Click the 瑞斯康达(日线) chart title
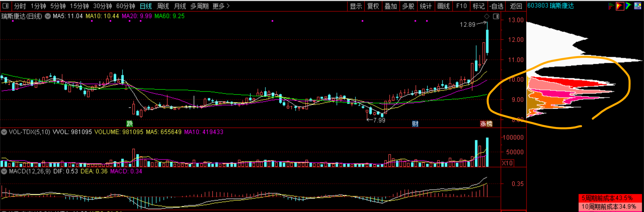This screenshot has height=212, width=644. tap(22, 16)
